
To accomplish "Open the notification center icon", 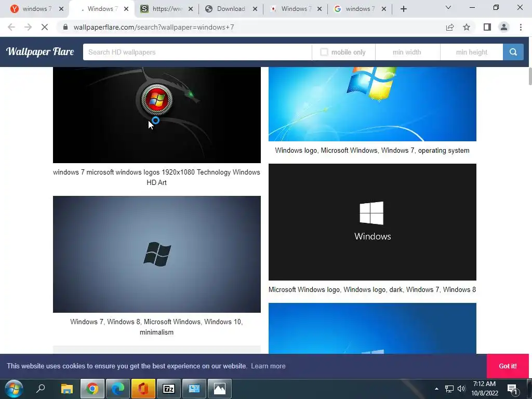I will pos(513,389).
